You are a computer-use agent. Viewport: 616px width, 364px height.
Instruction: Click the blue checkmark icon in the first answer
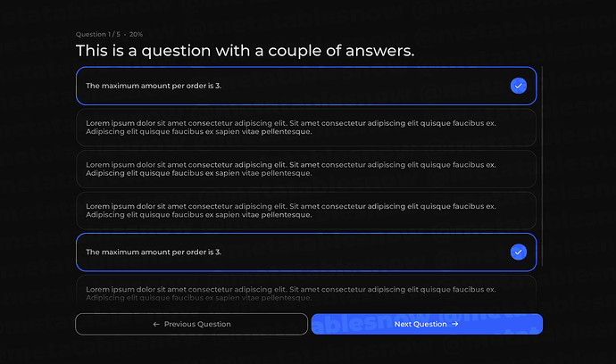pyautogui.click(x=518, y=86)
